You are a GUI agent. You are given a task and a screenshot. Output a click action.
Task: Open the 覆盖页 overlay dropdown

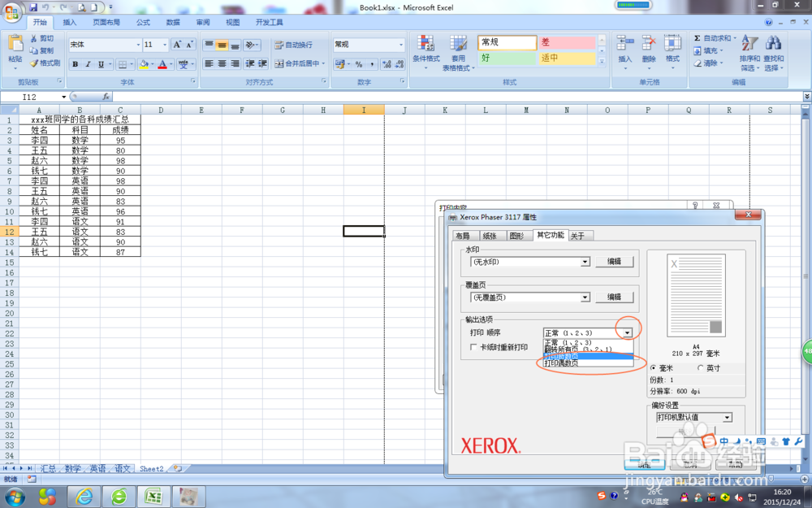(x=585, y=297)
